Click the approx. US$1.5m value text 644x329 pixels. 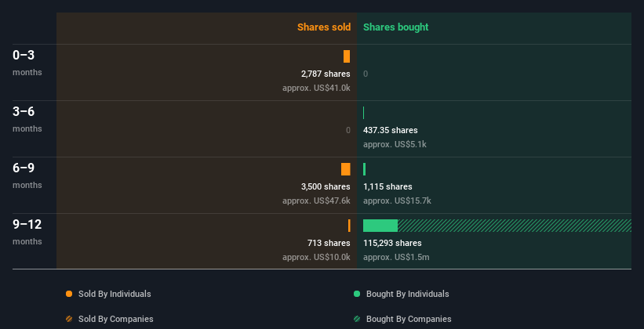(x=396, y=257)
